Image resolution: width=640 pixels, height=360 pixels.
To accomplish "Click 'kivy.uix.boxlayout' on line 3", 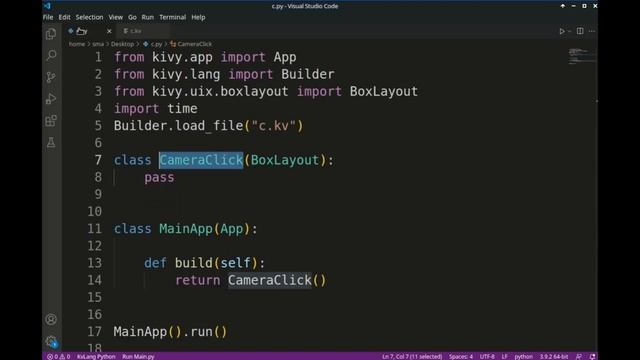I will [x=220, y=91].
